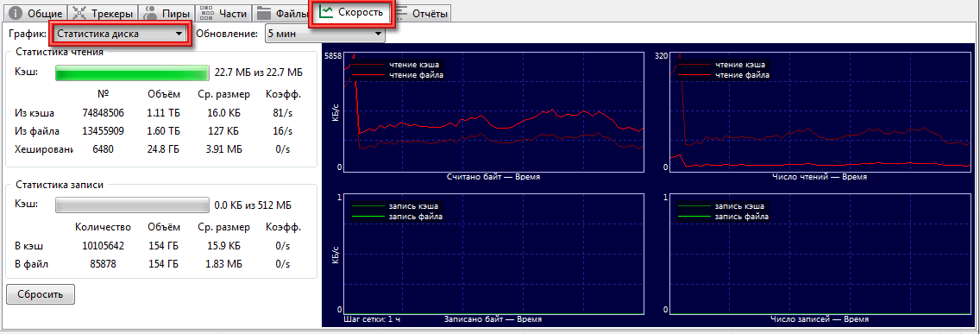This screenshot has width=980, height=334.
Task: Switch to the Трекеры tab
Action: (x=104, y=12)
